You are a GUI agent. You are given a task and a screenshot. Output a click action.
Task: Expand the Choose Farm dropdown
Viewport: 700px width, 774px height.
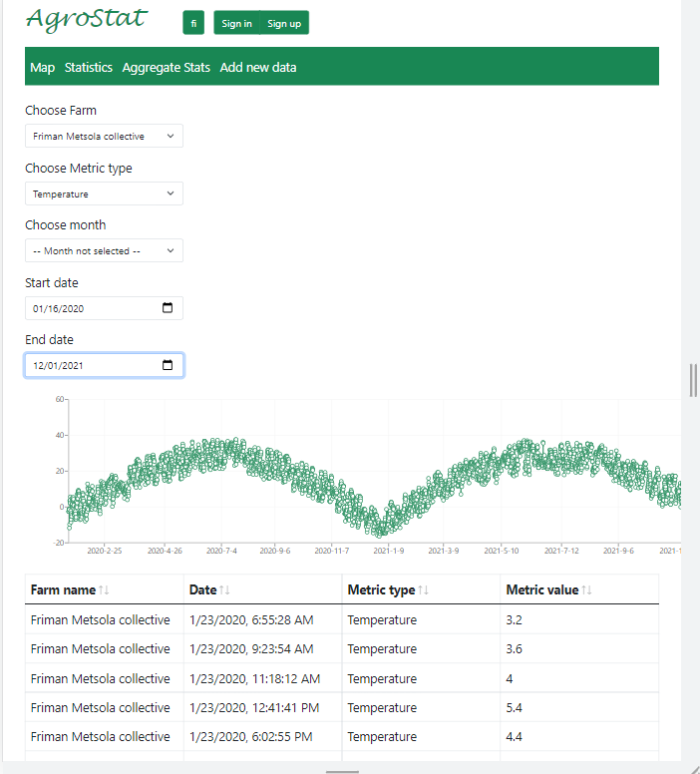tap(104, 136)
